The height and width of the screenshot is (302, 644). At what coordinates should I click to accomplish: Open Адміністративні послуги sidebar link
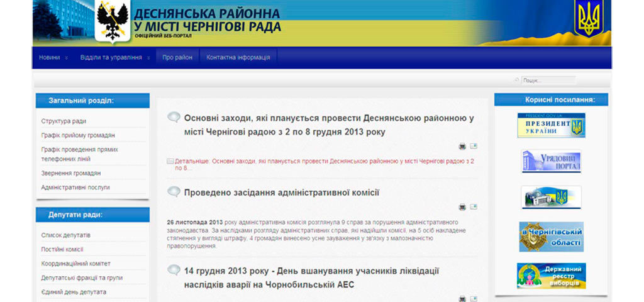tap(75, 187)
